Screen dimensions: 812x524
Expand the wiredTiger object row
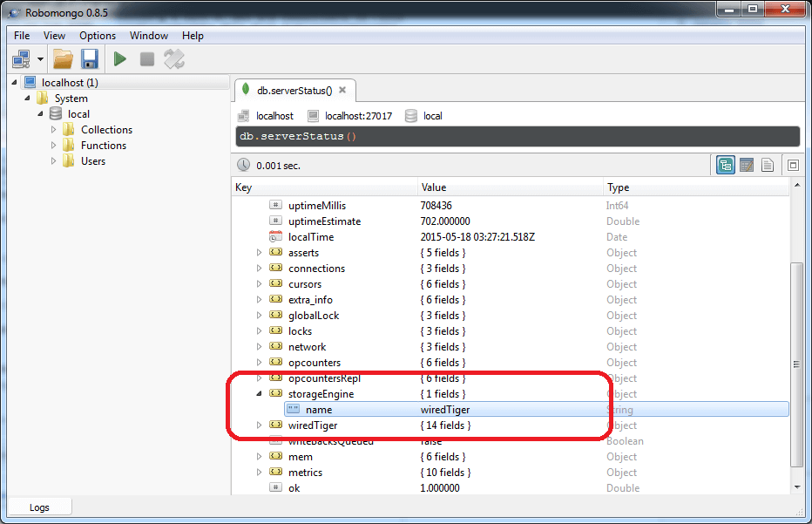tap(260, 425)
